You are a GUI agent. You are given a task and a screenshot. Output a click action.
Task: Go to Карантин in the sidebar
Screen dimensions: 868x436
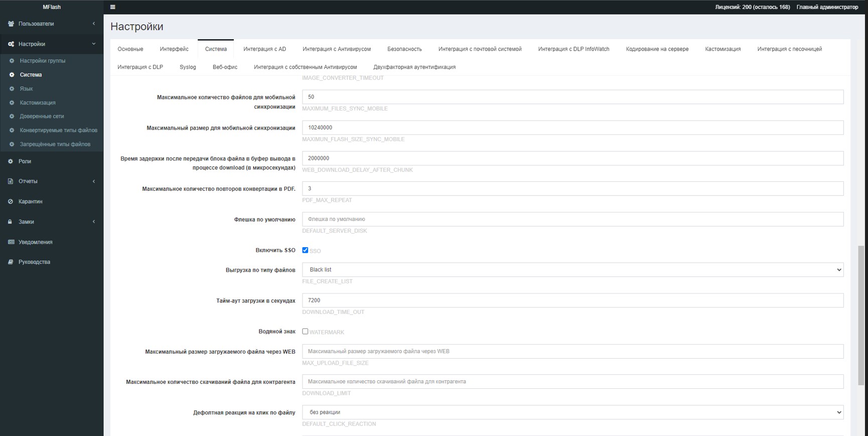pyautogui.click(x=31, y=201)
